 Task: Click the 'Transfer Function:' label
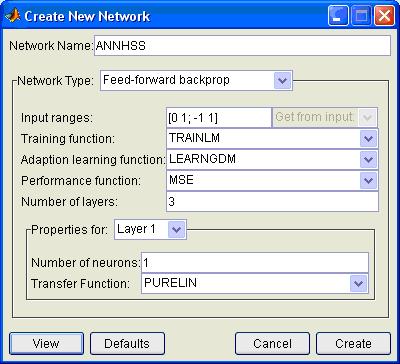pos(80,284)
